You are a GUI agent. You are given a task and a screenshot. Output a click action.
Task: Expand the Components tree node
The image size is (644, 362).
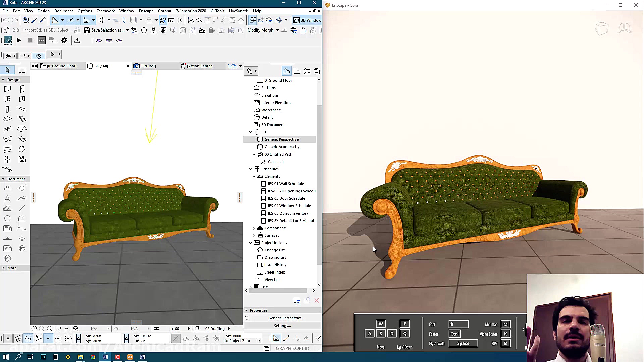point(254,228)
